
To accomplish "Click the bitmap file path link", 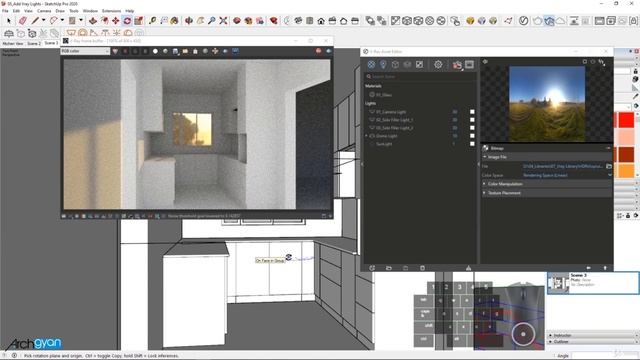I will pyautogui.click(x=562, y=166).
